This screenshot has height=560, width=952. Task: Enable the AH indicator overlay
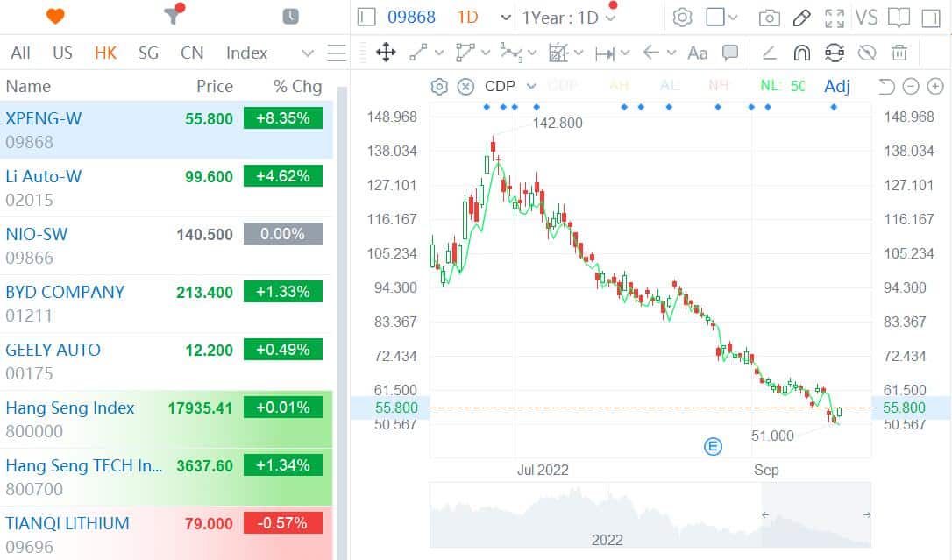(x=619, y=86)
